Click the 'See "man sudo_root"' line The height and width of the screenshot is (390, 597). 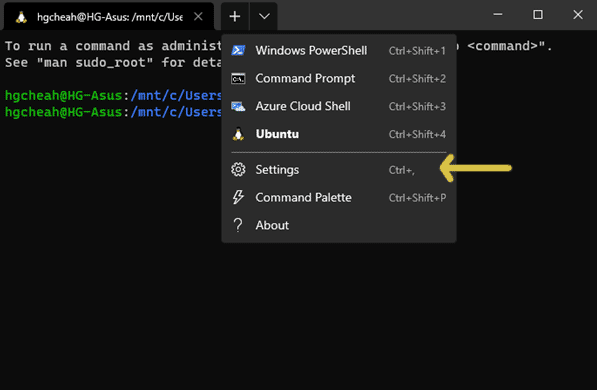[113, 62]
